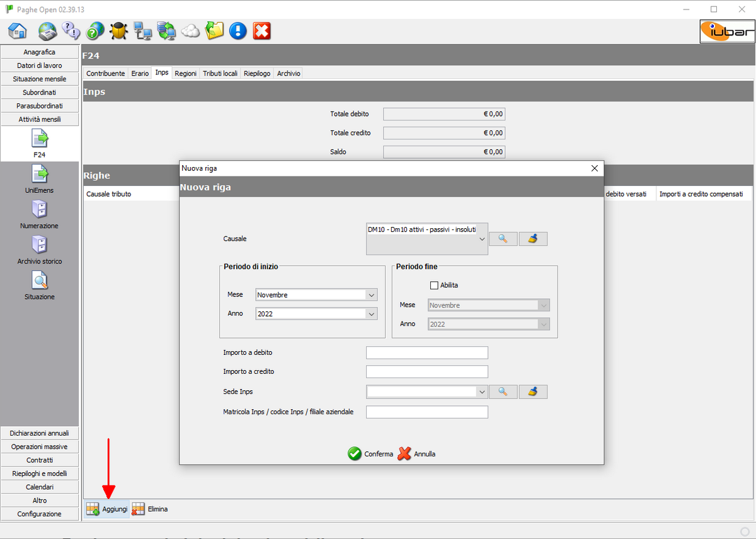Click the cloud icon in the top toolbar
Screen dimensions: 756x539
point(191,30)
